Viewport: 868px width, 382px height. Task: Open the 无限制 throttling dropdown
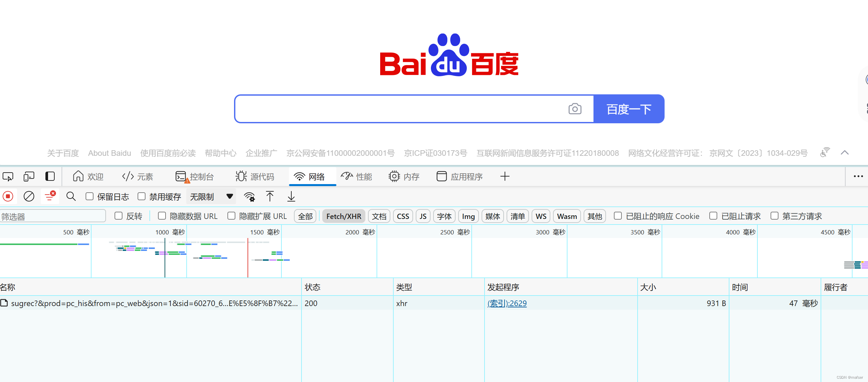point(211,197)
